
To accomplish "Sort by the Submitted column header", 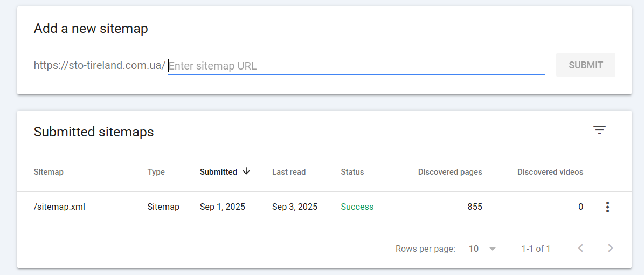I will tap(218, 172).
